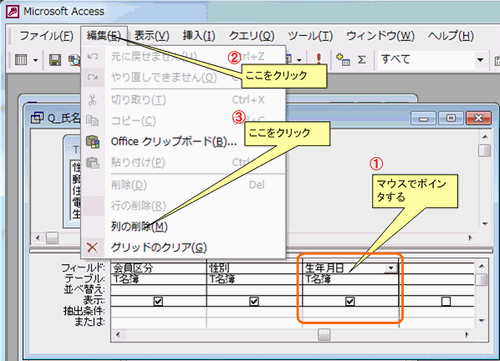Uncheck 表示 checkbox for 性別 column
Viewport: 500px width, 361px height.
(254, 301)
